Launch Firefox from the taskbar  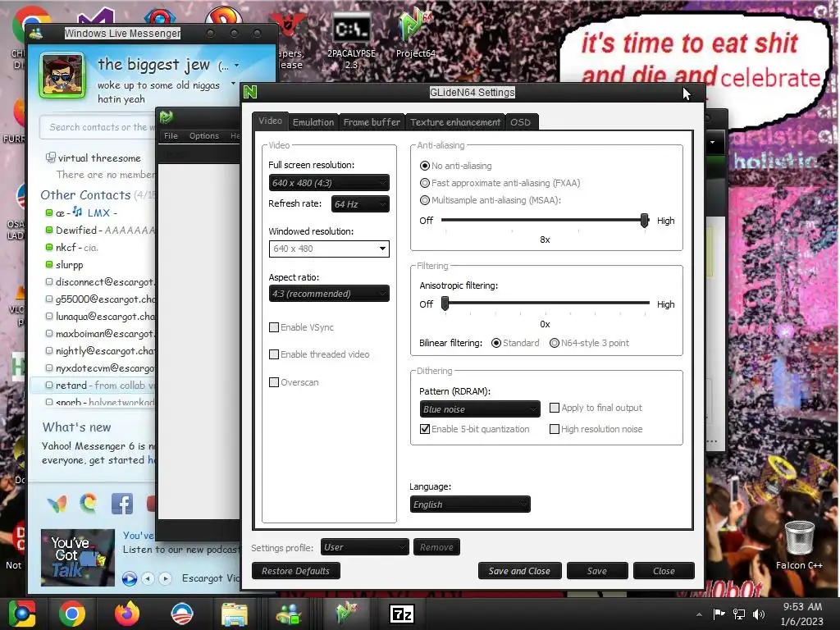tap(127, 614)
